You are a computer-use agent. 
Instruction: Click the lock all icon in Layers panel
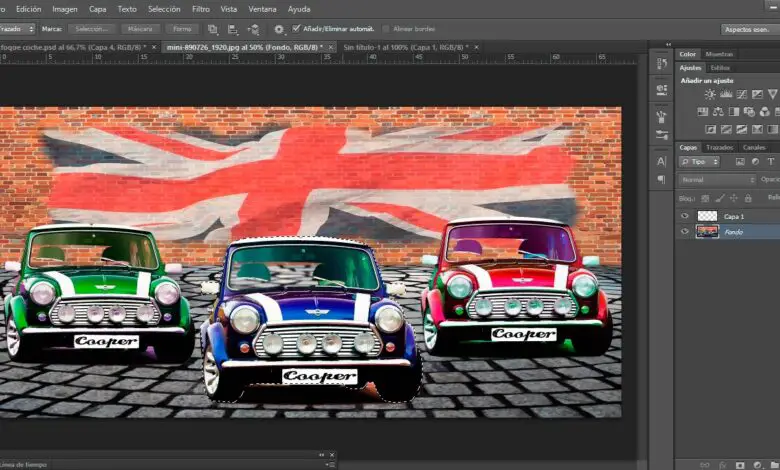click(x=748, y=198)
